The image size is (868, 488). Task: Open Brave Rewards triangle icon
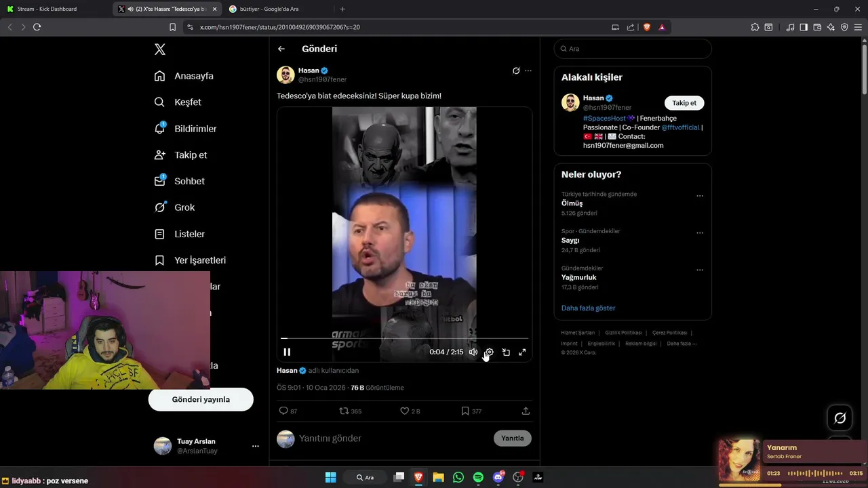[x=662, y=27]
